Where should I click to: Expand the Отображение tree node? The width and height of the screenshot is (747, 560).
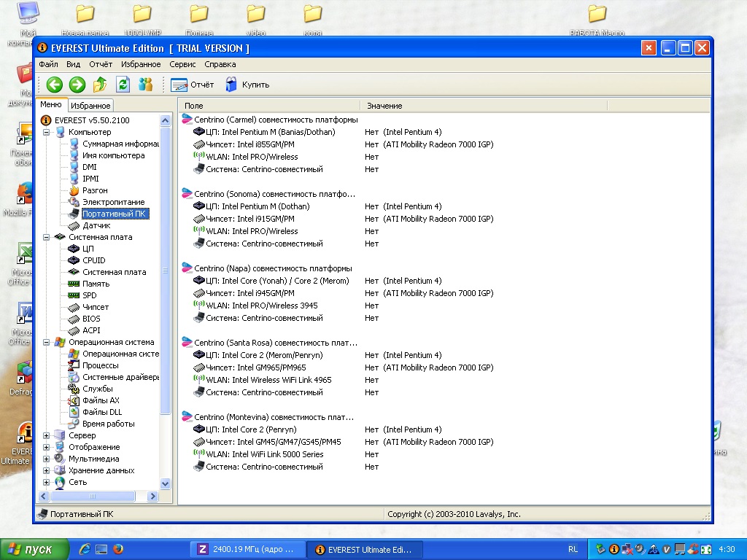(x=46, y=447)
